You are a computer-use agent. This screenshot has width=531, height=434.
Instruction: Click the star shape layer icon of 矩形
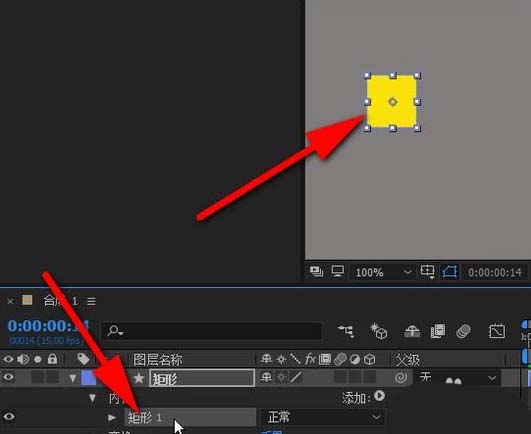[139, 378]
